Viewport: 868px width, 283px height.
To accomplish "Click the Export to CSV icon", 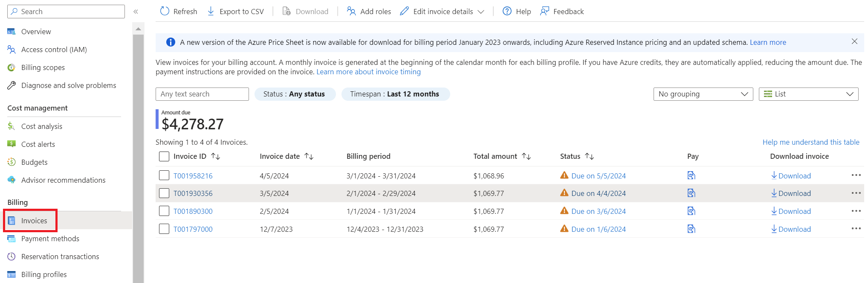I will pos(211,12).
